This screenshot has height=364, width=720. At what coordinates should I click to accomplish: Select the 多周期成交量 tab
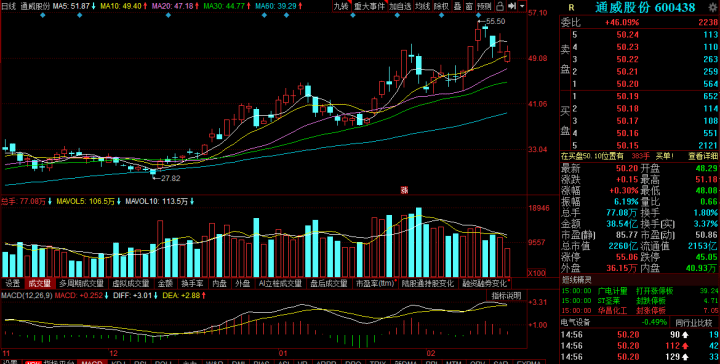click(82, 283)
